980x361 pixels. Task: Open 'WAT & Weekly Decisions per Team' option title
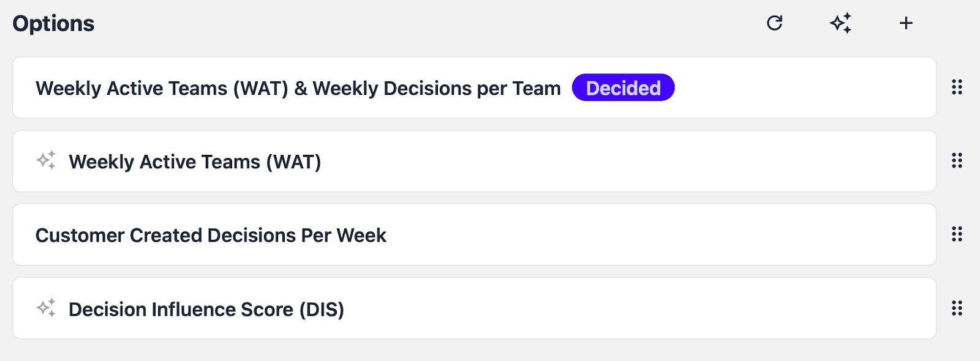[x=298, y=88]
